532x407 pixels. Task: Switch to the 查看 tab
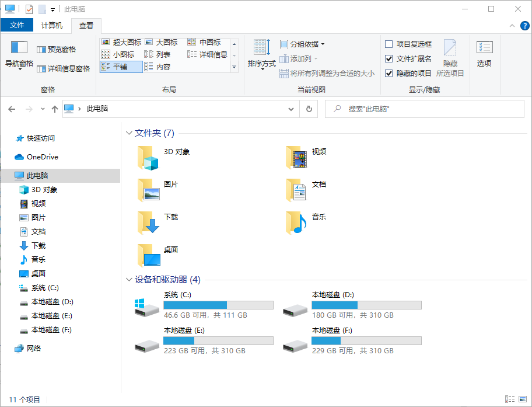86,26
